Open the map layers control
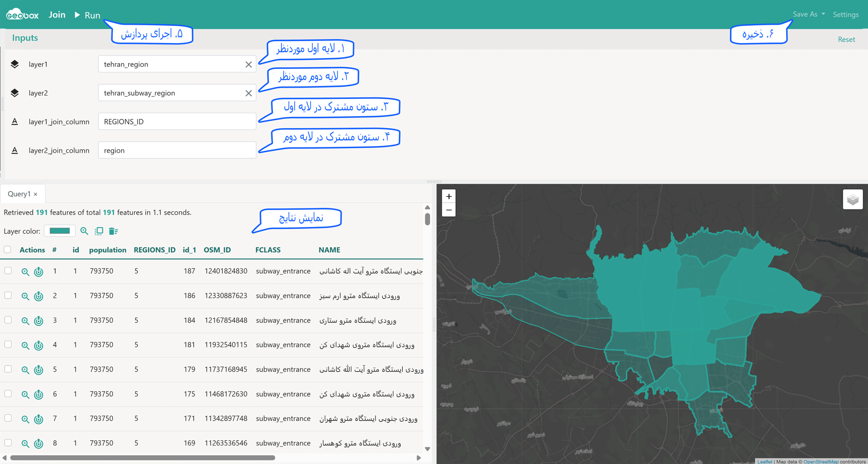Viewport: 868px width, 464px height. 853,199
